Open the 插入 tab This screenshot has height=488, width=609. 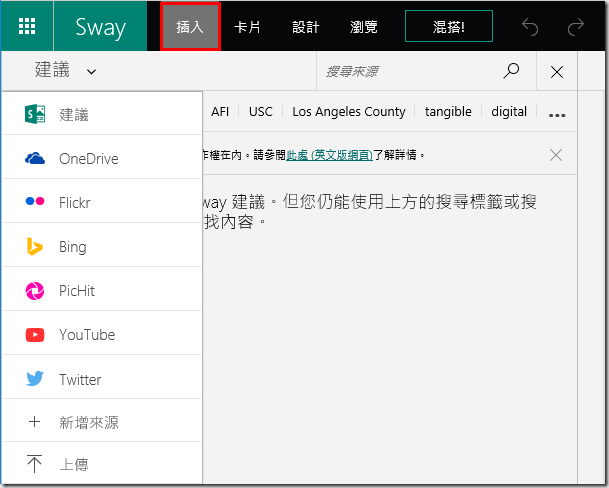(190, 27)
